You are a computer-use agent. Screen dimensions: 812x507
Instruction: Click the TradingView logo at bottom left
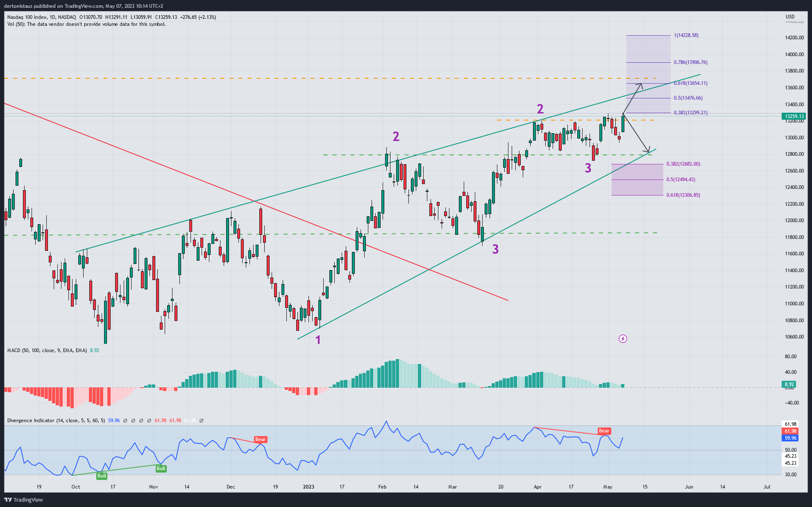pos(24,500)
